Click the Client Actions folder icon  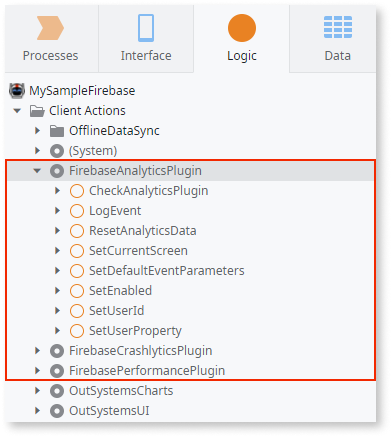(x=37, y=111)
